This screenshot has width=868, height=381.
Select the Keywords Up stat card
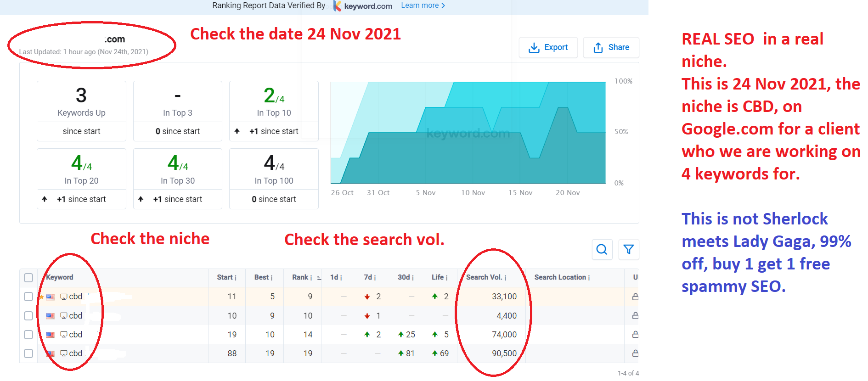tap(81, 111)
